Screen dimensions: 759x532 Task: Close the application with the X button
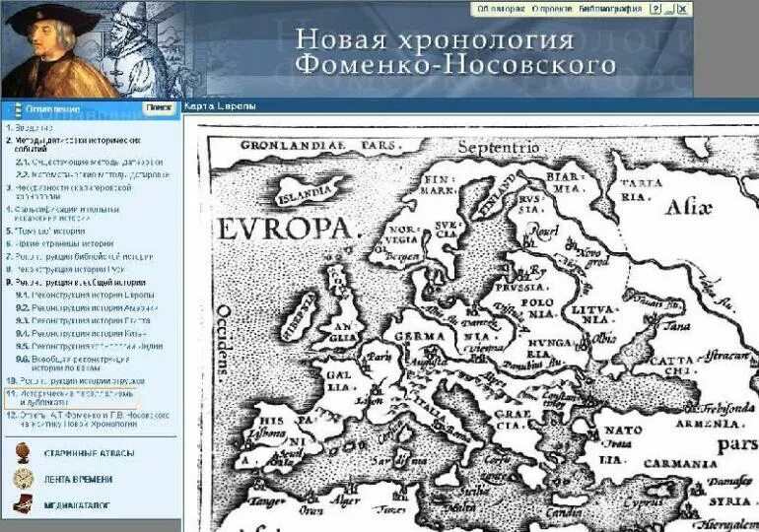point(682,9)
